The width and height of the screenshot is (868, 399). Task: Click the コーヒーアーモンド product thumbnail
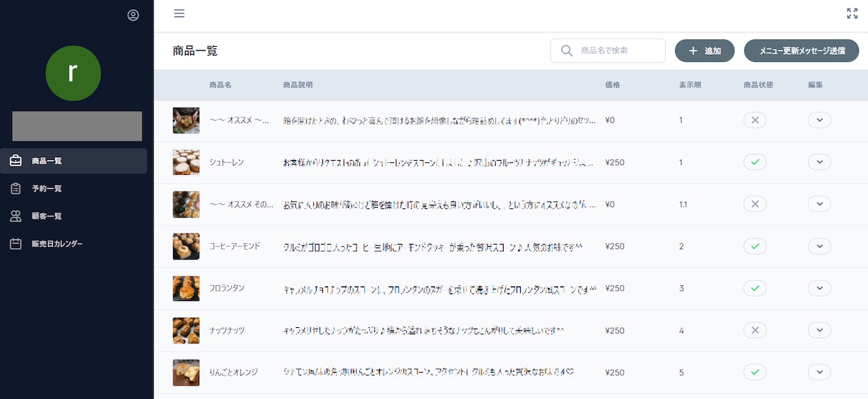[186, 246]
